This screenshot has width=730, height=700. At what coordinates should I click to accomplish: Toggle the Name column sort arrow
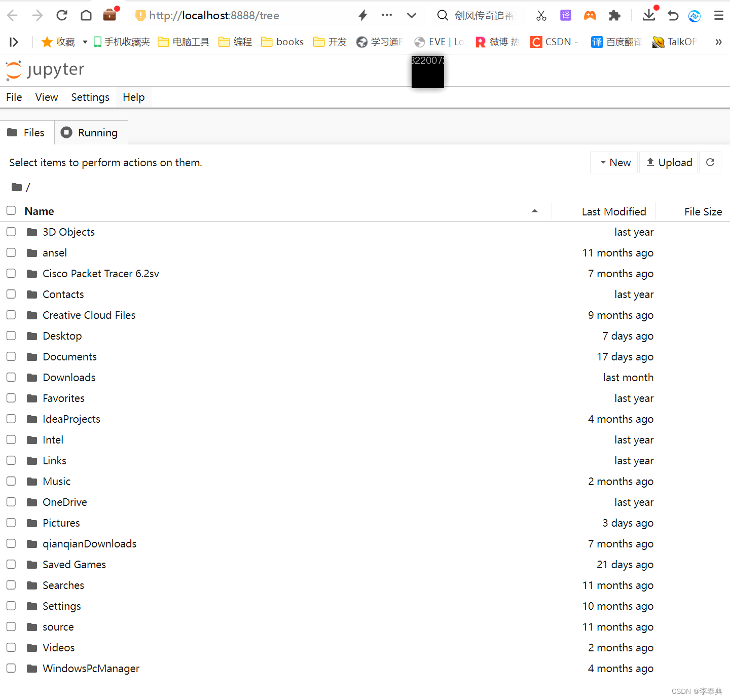pyautogui.click(x=535, y=211)
